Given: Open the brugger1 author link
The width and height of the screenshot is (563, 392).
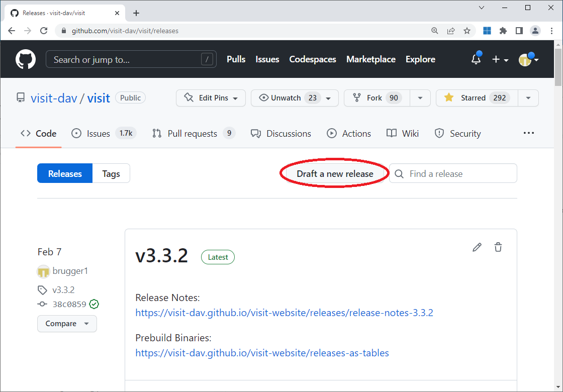Looking at the screenshot, I should [70, 271].
